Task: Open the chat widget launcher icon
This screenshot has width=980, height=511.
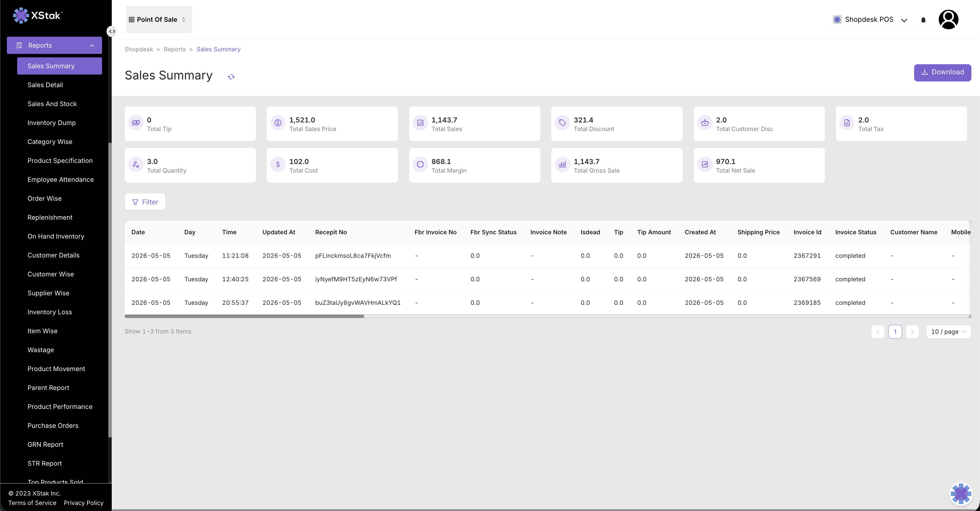Action: point(961,494)
